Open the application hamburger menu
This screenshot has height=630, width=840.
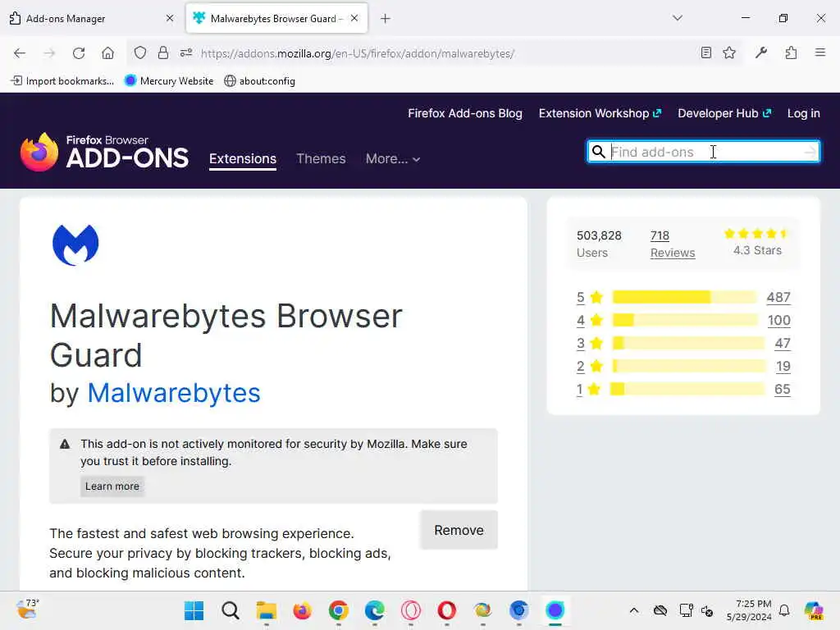click(x=820, y=52)
